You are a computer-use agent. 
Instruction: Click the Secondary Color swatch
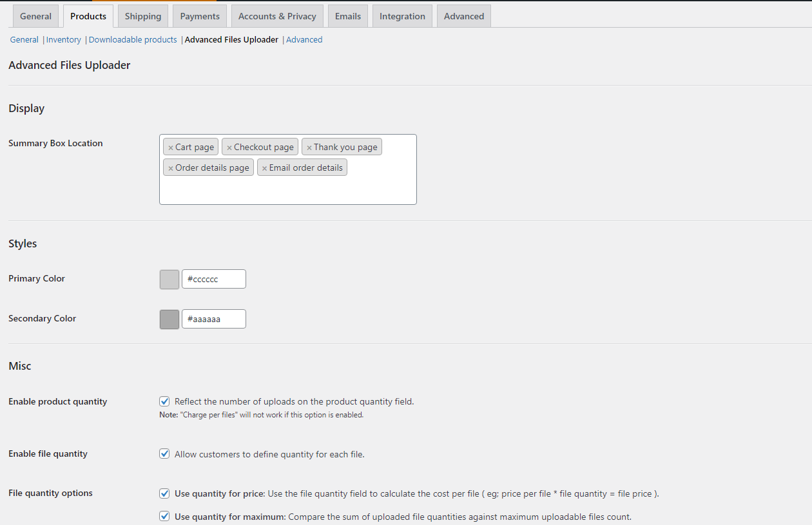(x=169, y=320)
